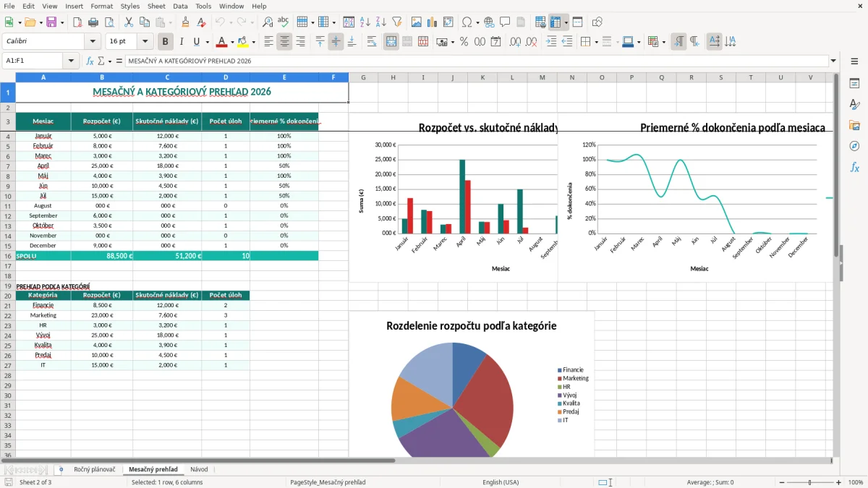Image resolution: width=868 pixels, height=488 pixels.
Task: Open the Borders dropdown arrow
Action: tap(595, 42)
